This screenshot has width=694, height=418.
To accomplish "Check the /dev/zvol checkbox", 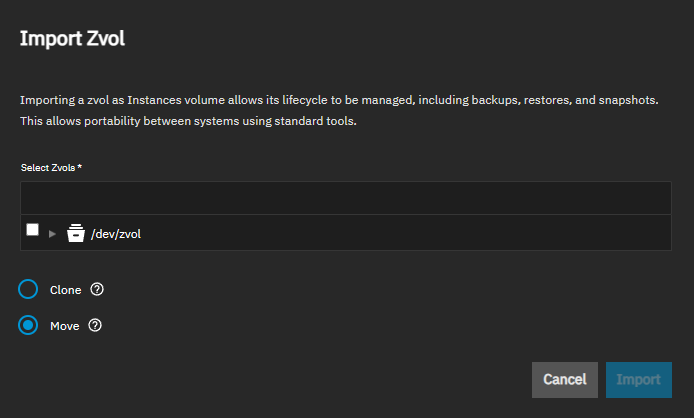I will (33, 230).
